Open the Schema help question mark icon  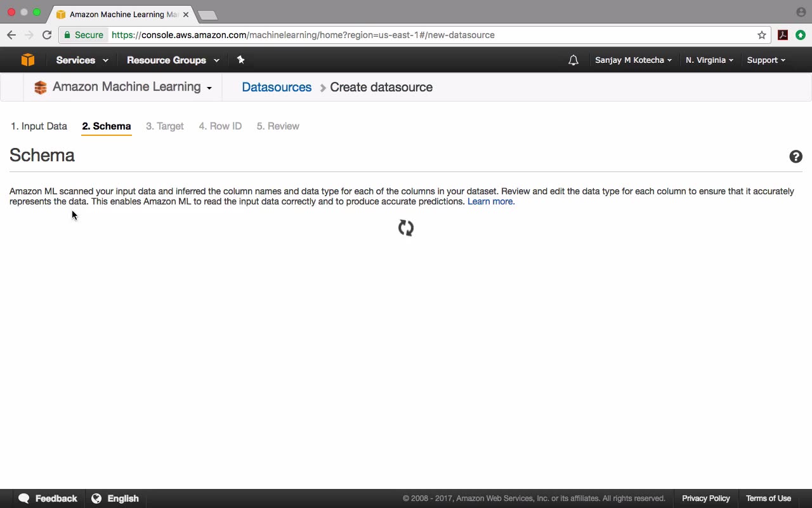click(796, 157)
